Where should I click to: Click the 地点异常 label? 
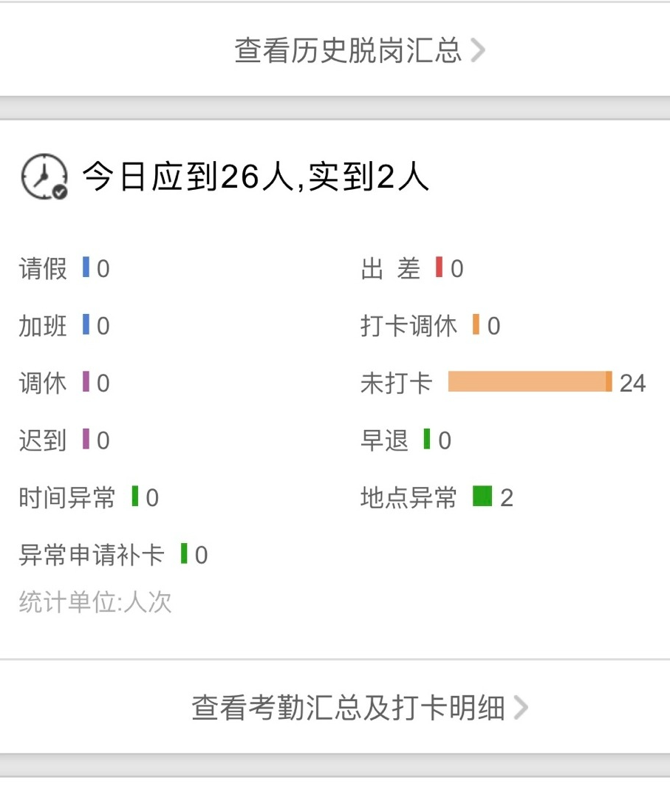[x=409, y=498]
